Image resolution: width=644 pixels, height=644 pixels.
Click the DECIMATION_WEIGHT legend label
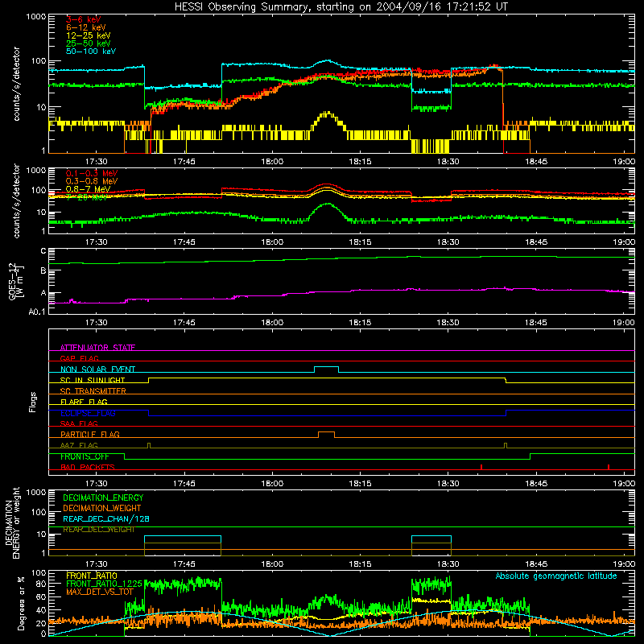click(x=102, y=508)
